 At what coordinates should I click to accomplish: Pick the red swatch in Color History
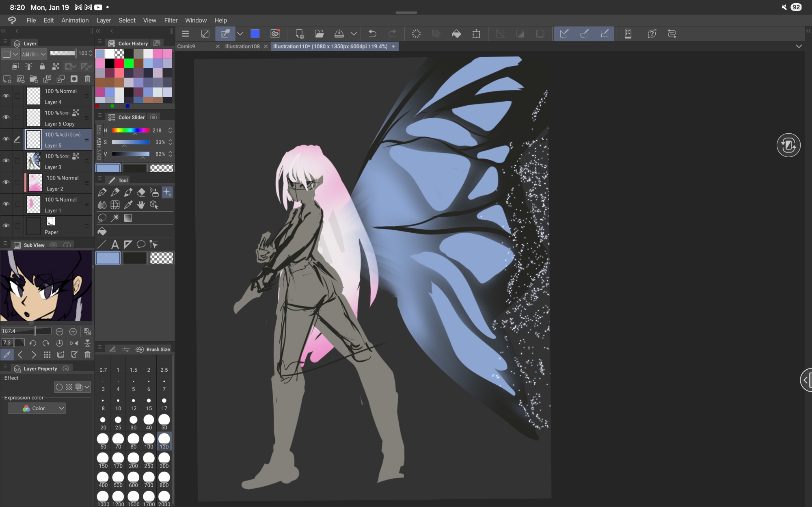(x=119, y=63)
